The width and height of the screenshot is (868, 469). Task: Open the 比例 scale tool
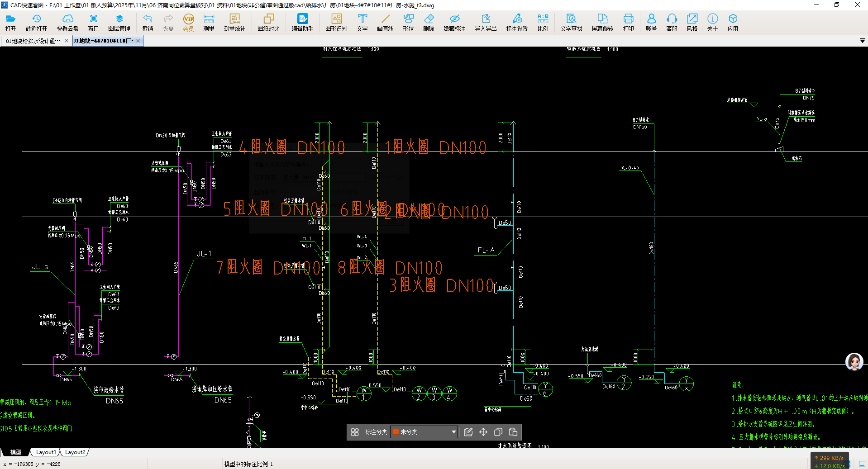[543, 22]
